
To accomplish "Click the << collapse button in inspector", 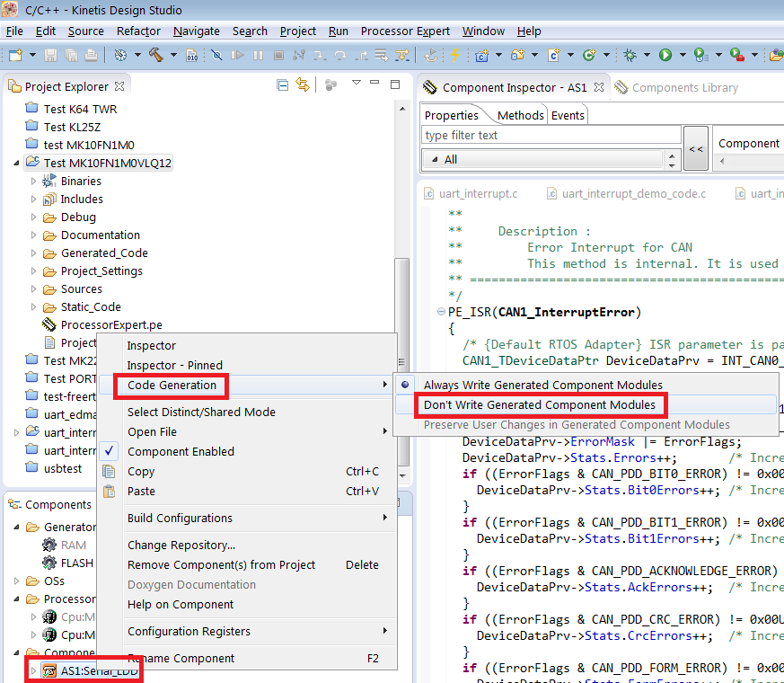I will coord(695,148).
